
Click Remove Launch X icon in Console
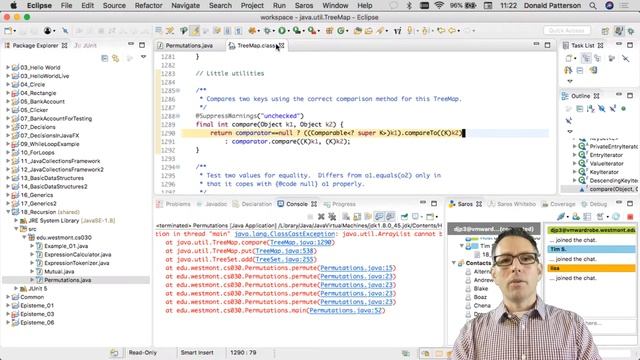(321, 216)
